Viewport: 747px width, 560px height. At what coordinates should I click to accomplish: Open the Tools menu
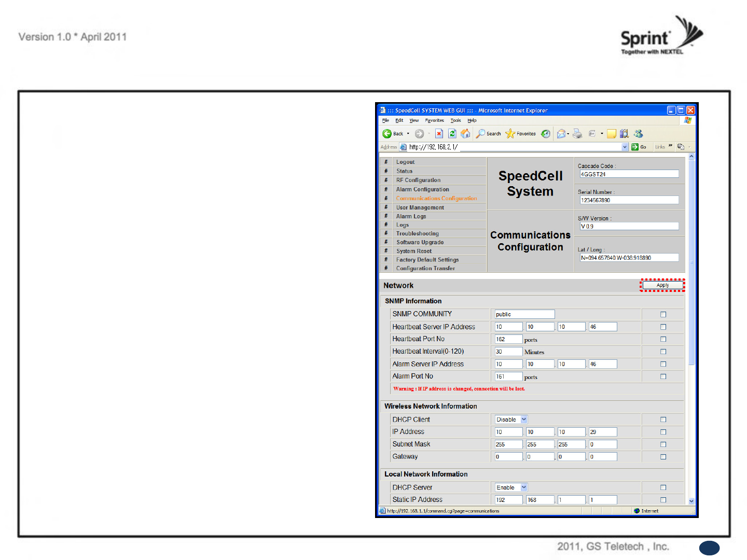coord(455,120)
